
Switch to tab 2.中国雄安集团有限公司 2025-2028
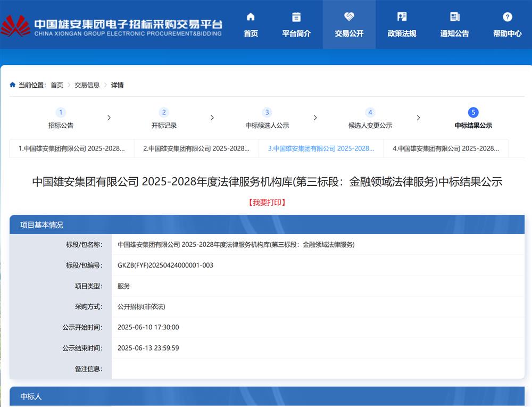(x=196, y=148)
